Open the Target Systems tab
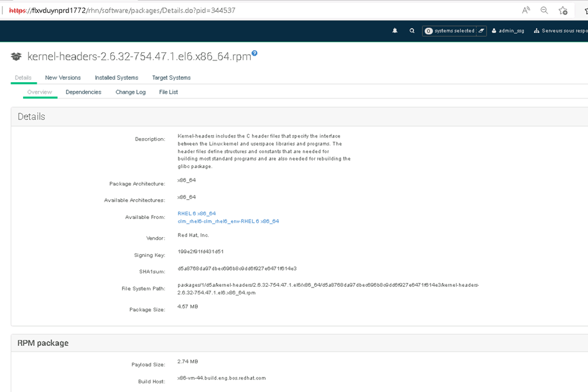 (171, 78)
